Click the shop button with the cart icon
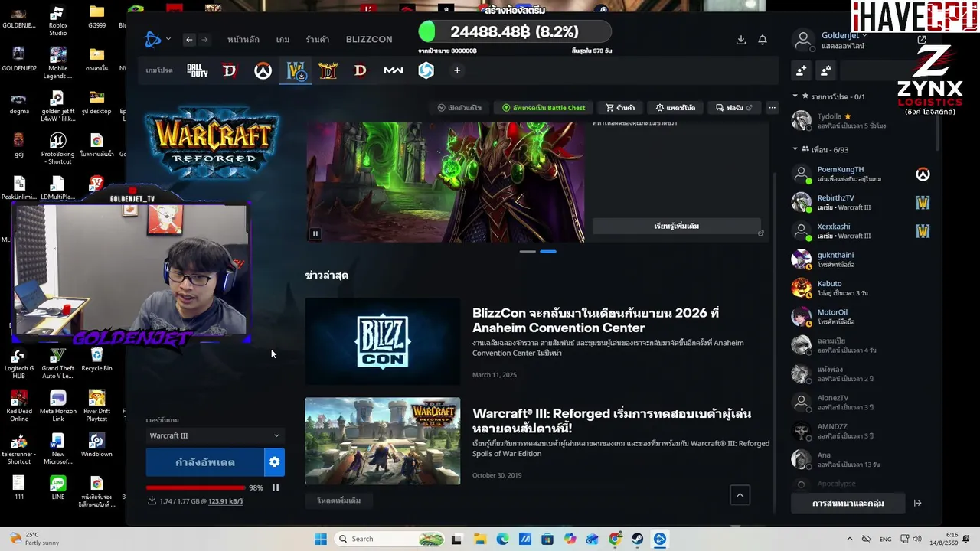The image size is (980, 551). click(x=620, y=108)
